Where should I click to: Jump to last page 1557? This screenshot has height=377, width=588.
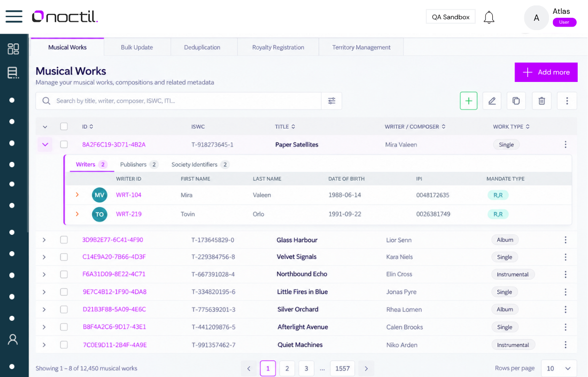pyautogui.click(x=342, y=369)
